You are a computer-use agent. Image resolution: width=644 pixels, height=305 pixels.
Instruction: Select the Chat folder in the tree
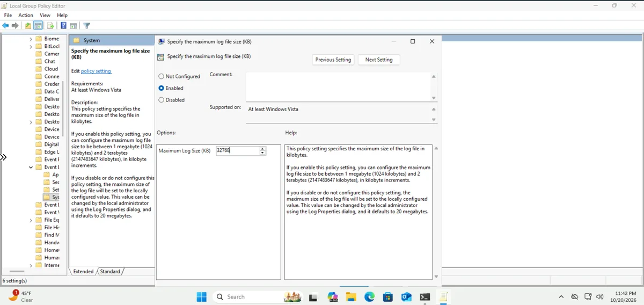click(45, 61)
